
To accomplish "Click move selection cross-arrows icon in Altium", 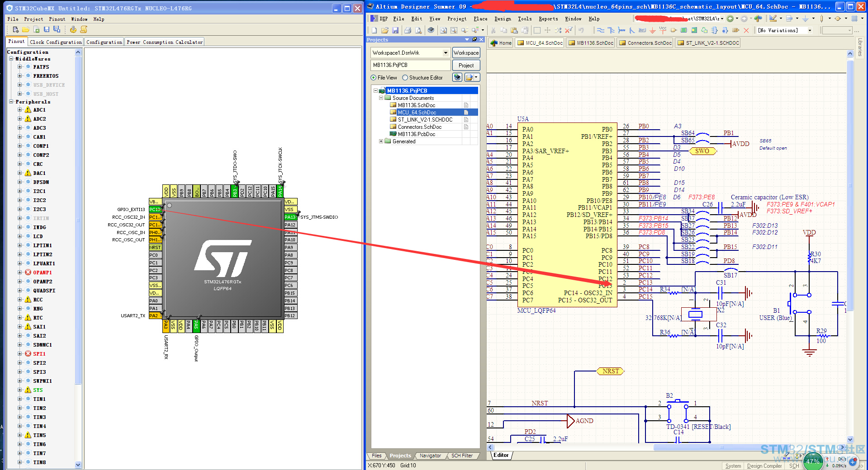I will tap(547, 30).
